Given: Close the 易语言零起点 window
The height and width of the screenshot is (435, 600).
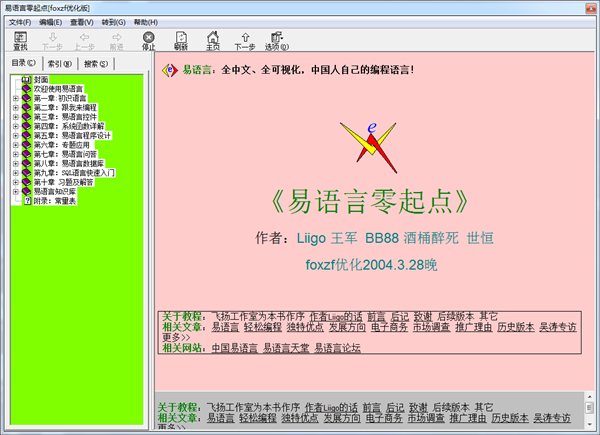Looking at the screenshot, I should click(590, 8).
